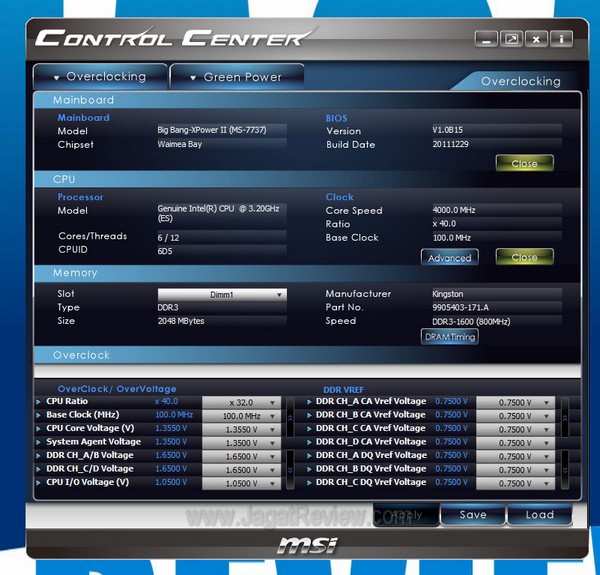
Task: Click the arrow beside CPU Ratio label
Action: click(x=38, y=402)
